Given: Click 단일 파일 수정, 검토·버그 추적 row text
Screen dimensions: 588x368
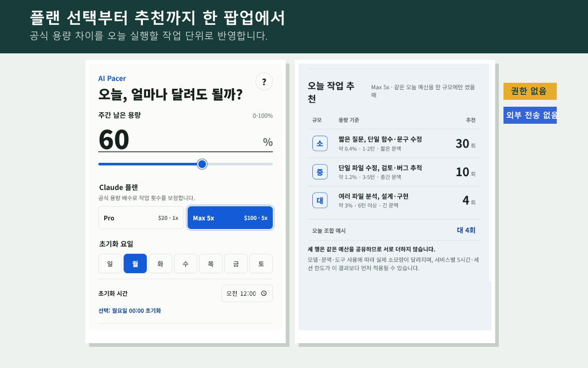Looking at the screenshot, I should (380, 168).
